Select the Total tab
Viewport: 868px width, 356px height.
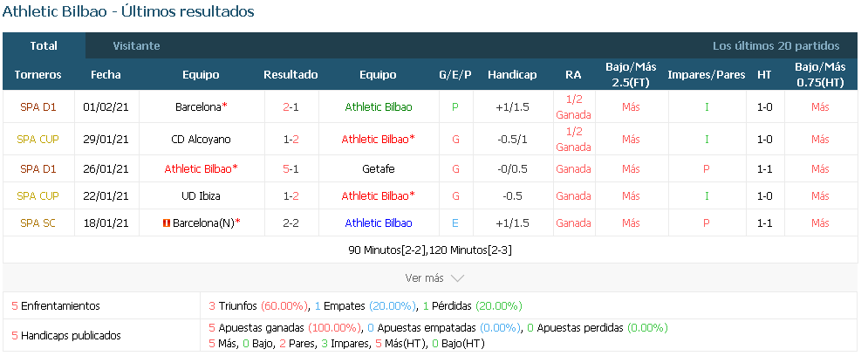tap(44, 46)
